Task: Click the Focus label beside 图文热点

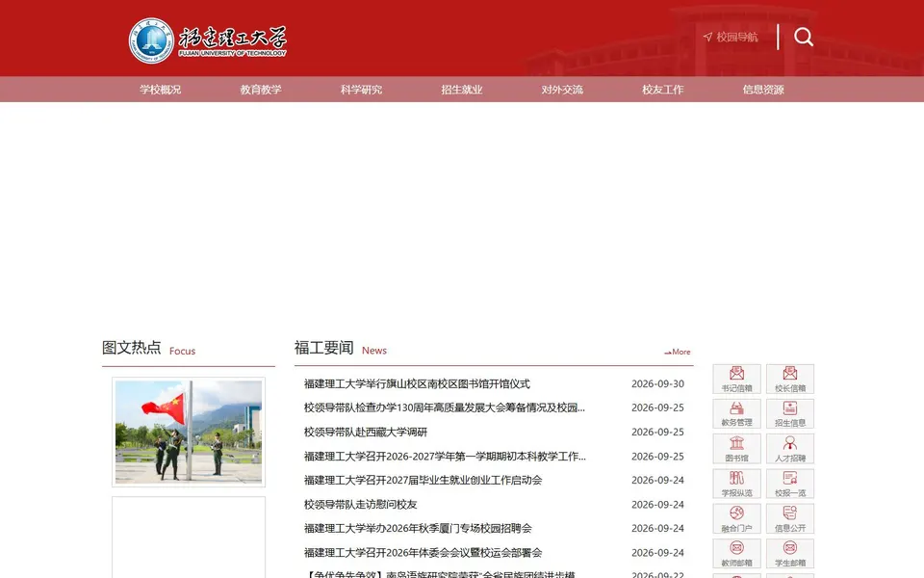Action: (x=182, y=351)
